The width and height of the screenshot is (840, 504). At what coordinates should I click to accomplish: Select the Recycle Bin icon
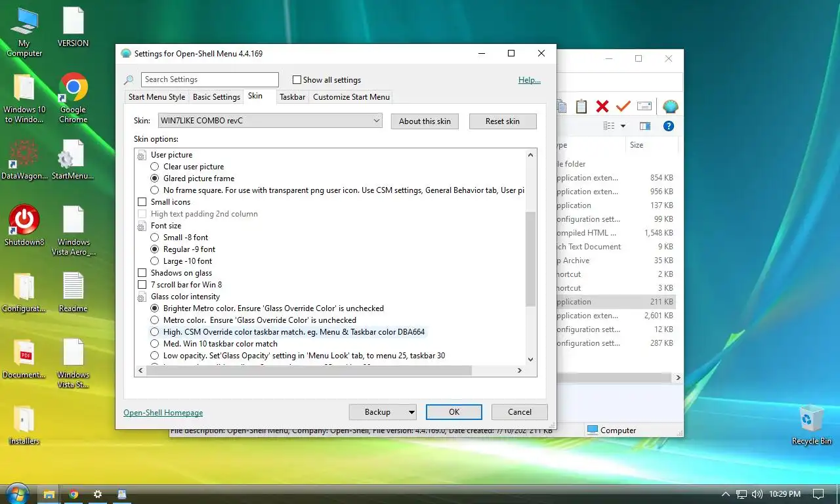coord(812,425)
